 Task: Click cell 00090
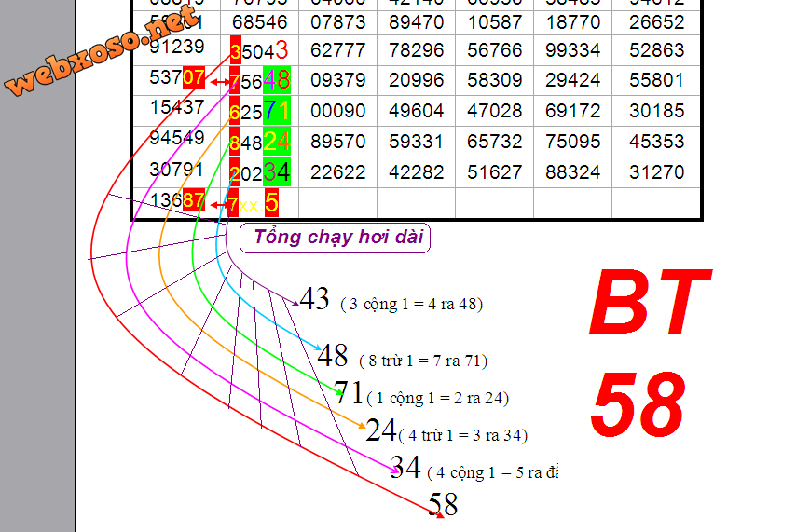[x=337, y=111]
